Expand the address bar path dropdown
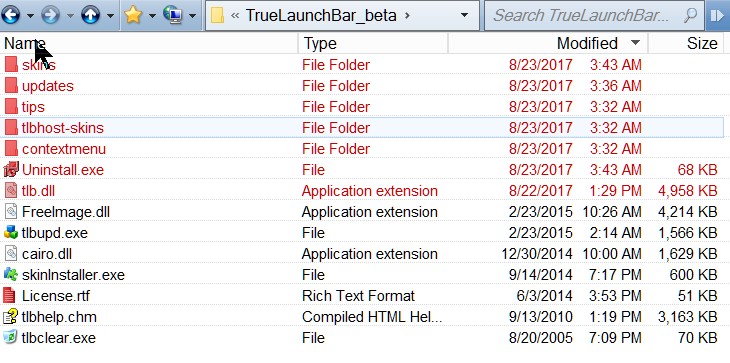The width and height of the screenshot is (730, 363). point(464,15)
